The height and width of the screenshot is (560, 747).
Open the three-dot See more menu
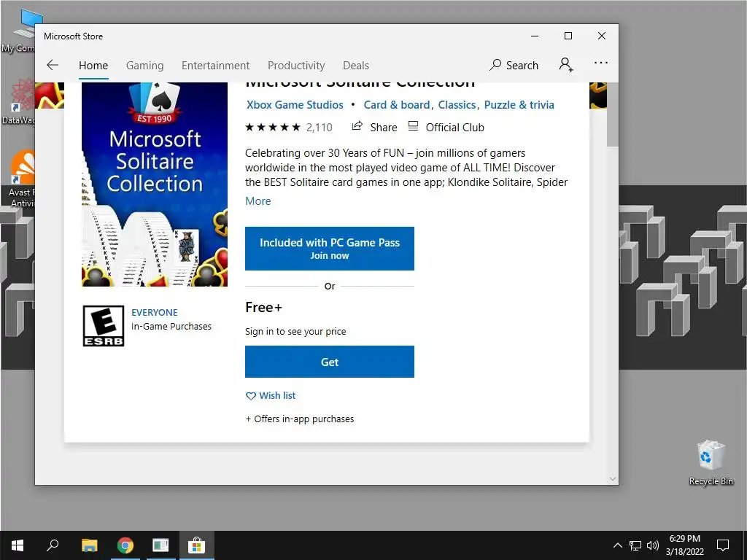click(x=601, y=63)
